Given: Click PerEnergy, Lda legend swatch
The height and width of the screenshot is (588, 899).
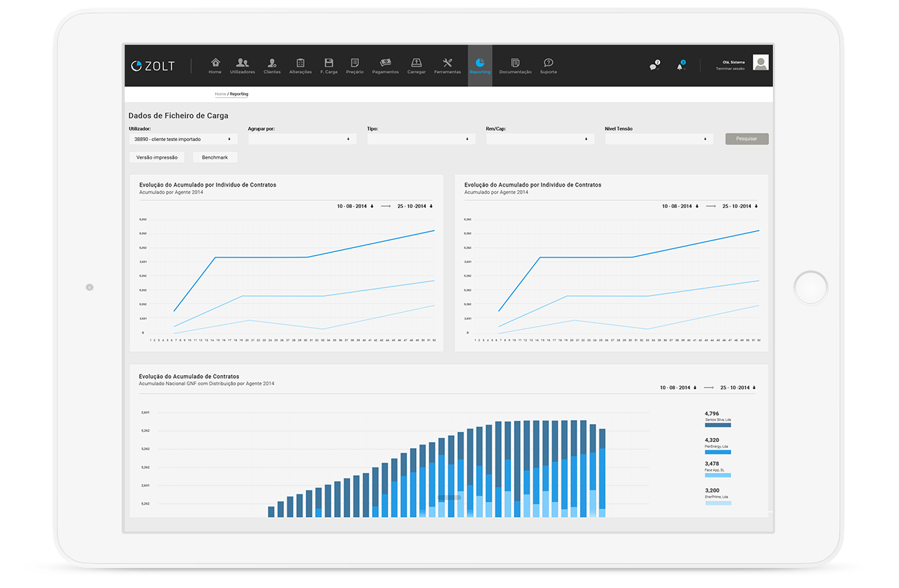Looking at the screenshot, I should pos(718,452).
